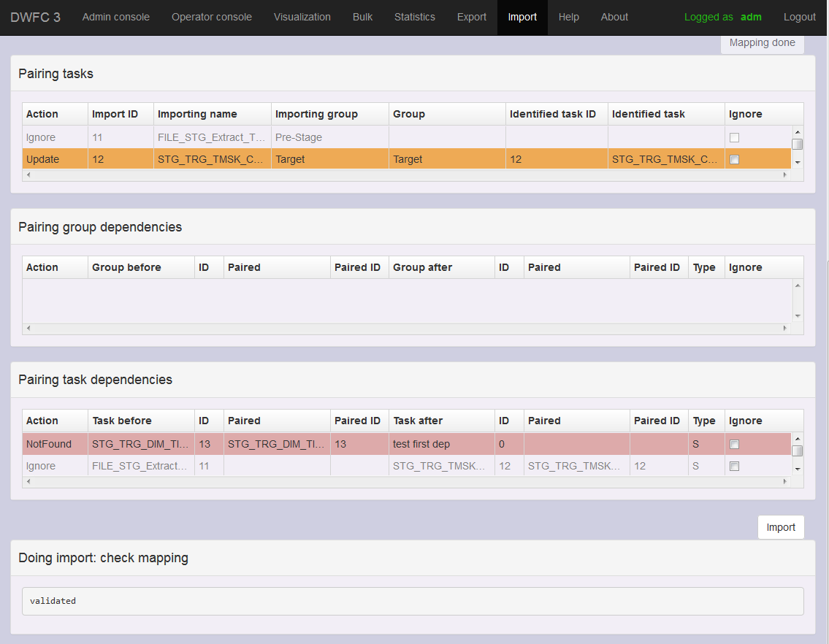Click the 'test first dep' cell
Viewport: 829px width, 644px height.
(x=441, y=444)
